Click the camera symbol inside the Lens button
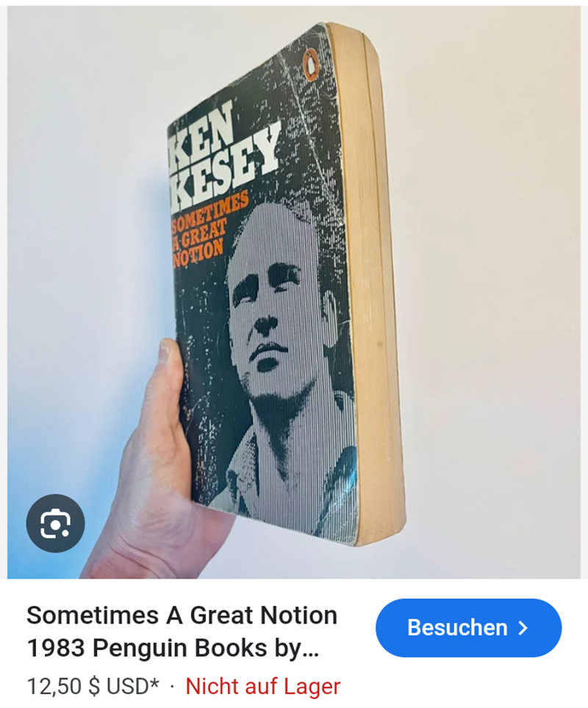The width and height of the screenshot is (588, 708). pyautogui.click(x=56, y=523)
